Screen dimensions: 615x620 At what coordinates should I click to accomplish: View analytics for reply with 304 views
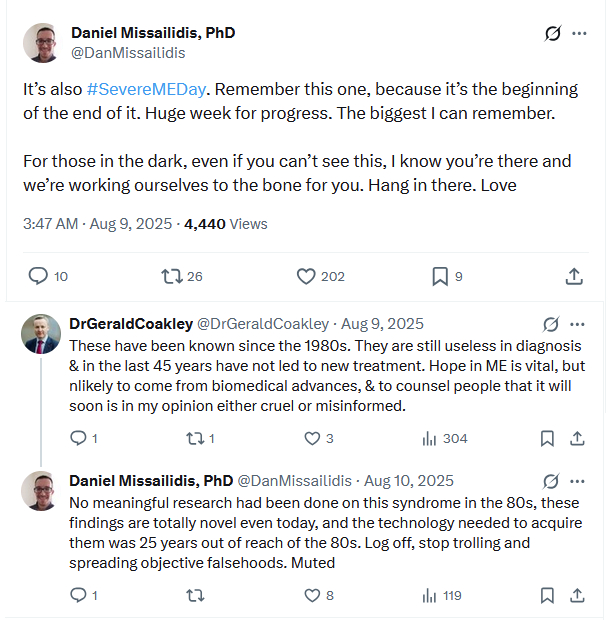431,438
